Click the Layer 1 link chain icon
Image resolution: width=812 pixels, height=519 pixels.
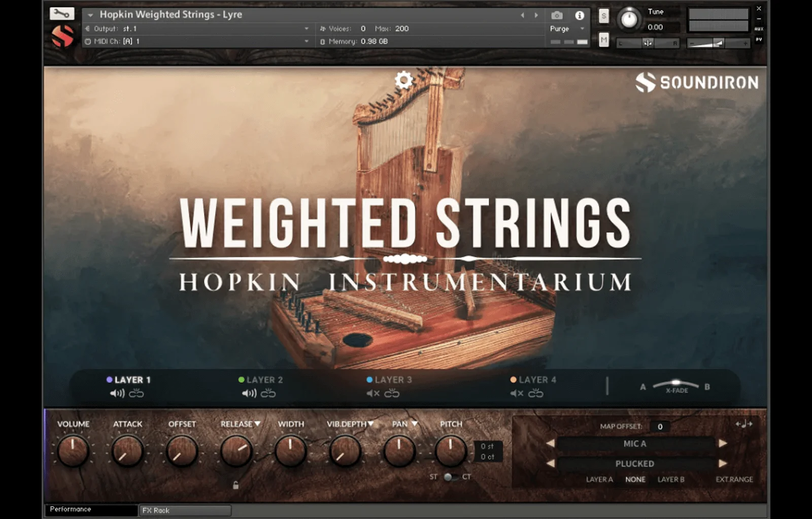pyautogui.click(x=136, y=393)
